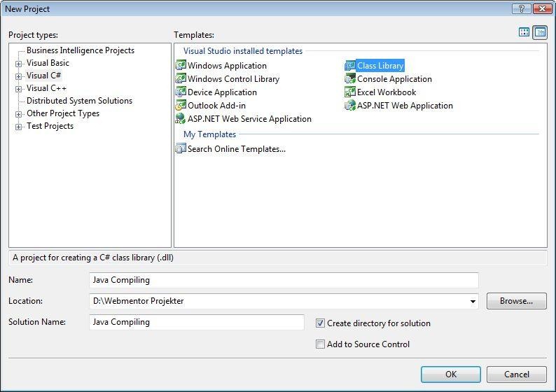Click the Console Application label
The image size is (556, 392).
[x=394, y=79]
